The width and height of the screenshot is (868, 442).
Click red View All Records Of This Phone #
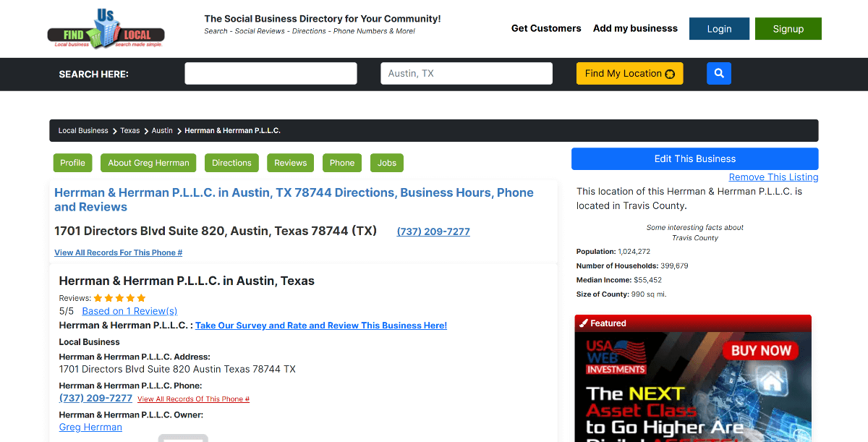(x=193, y=399)
